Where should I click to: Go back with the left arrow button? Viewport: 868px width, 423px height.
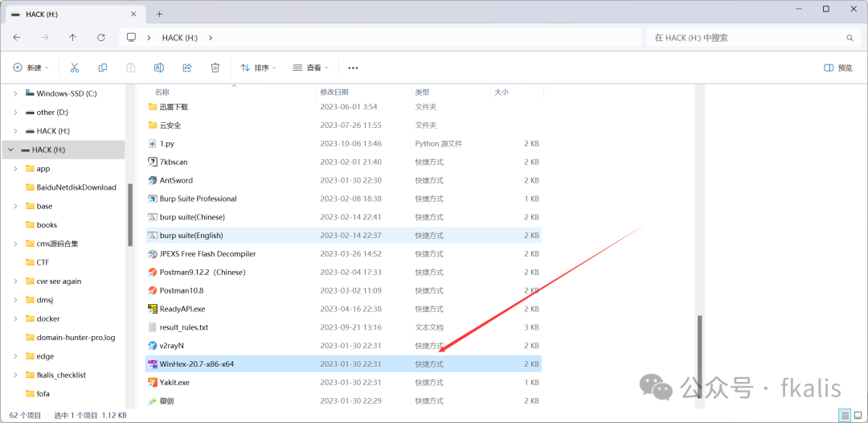(x=17, y=38)
